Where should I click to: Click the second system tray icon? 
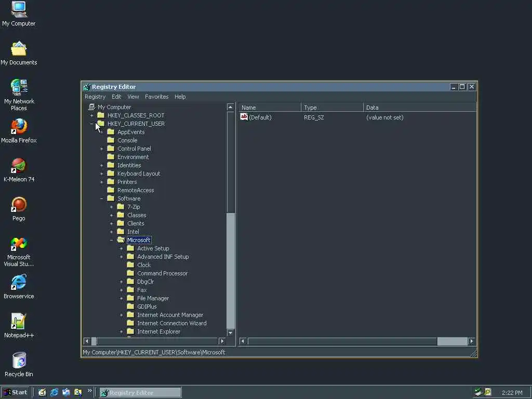click(488, 392)
